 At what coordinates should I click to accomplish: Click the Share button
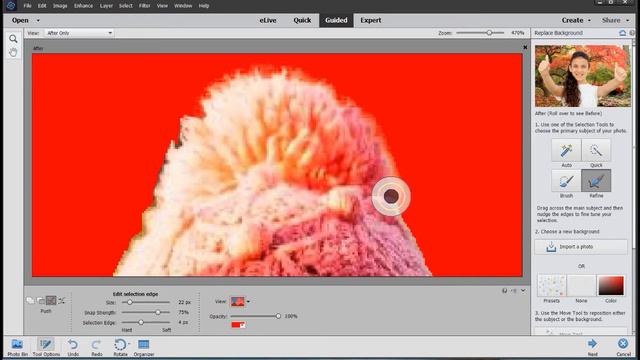point(611,20)
